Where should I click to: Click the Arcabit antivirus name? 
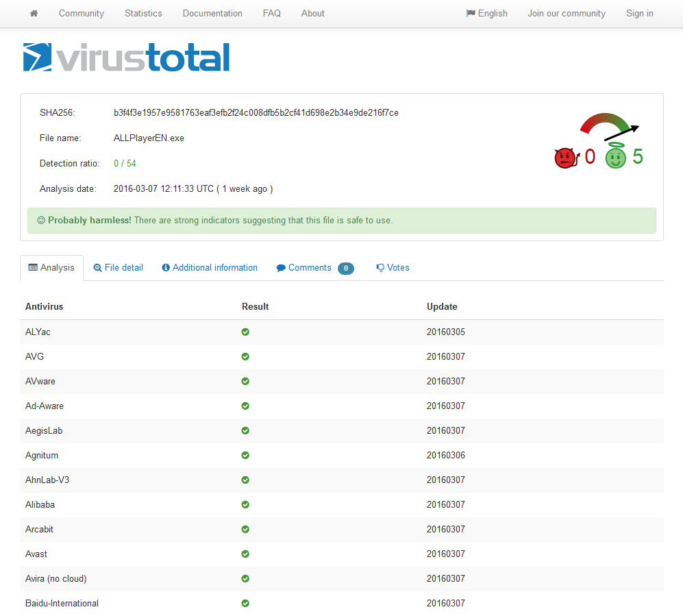point(39,529)
